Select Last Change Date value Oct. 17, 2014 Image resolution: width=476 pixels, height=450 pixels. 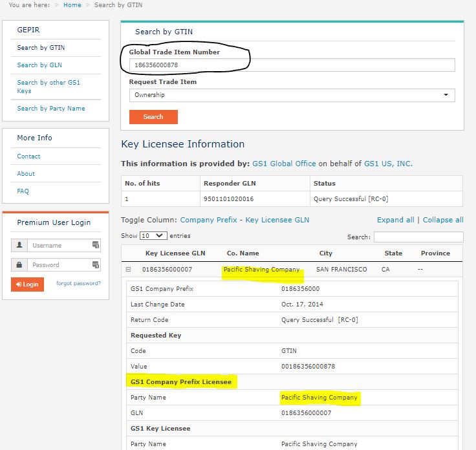[x=302, y=305]
